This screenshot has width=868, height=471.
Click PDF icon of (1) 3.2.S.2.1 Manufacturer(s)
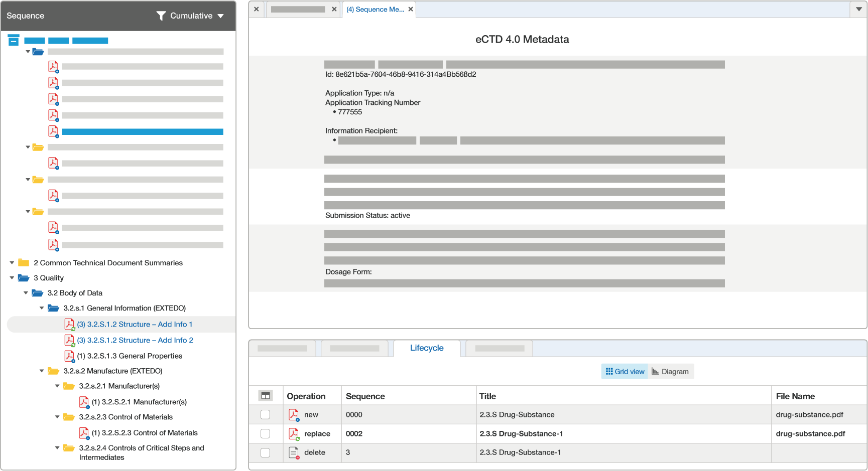(x=84, y=402)
